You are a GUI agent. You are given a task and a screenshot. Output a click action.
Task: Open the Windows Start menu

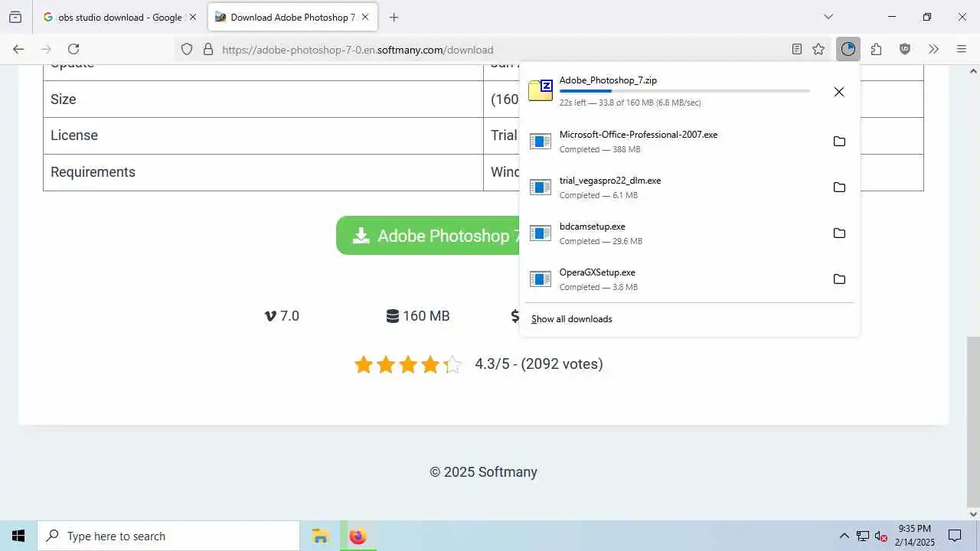click(18, 536)
